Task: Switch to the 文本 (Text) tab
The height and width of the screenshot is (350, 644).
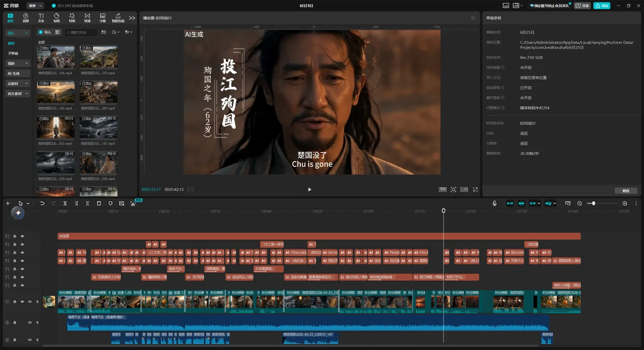Action: (41, 18)
